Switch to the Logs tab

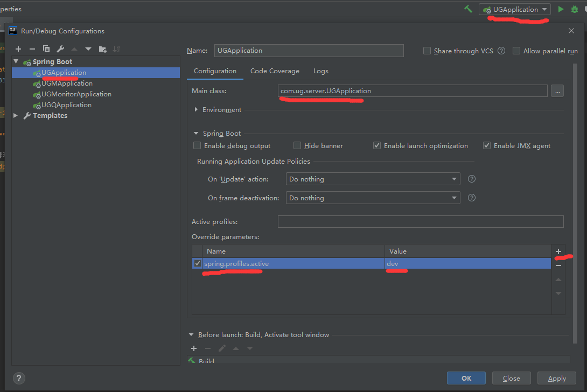[x=320, y=71]
